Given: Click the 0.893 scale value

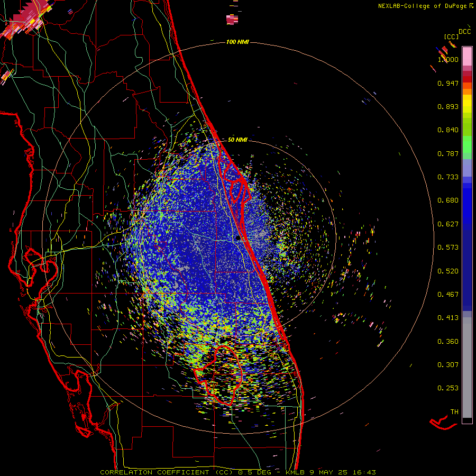Looking at the screenshot, I should pyautogui.click(x=448, y=106).
